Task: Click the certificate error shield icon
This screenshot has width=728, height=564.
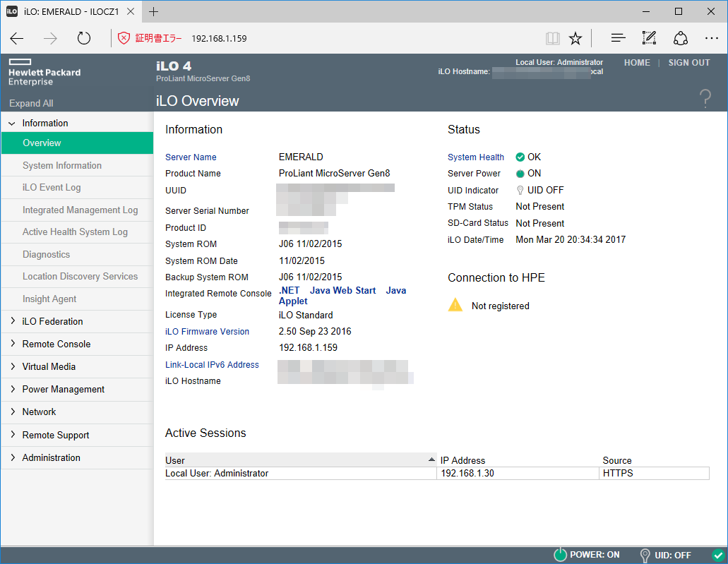Action: click(x=124, y=38)
